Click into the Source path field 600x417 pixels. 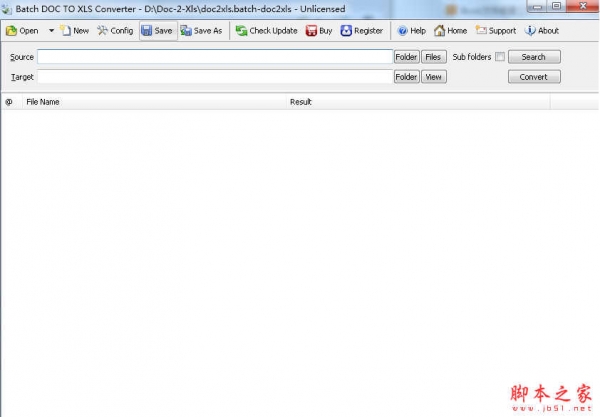[215, 57]
